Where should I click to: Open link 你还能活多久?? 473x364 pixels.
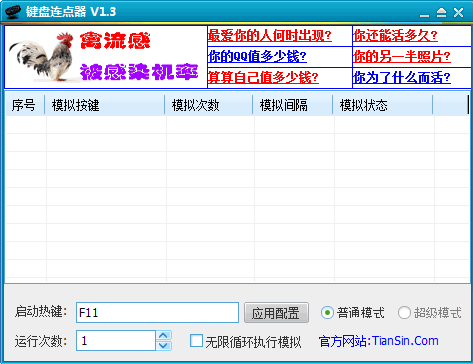point(395,35)
